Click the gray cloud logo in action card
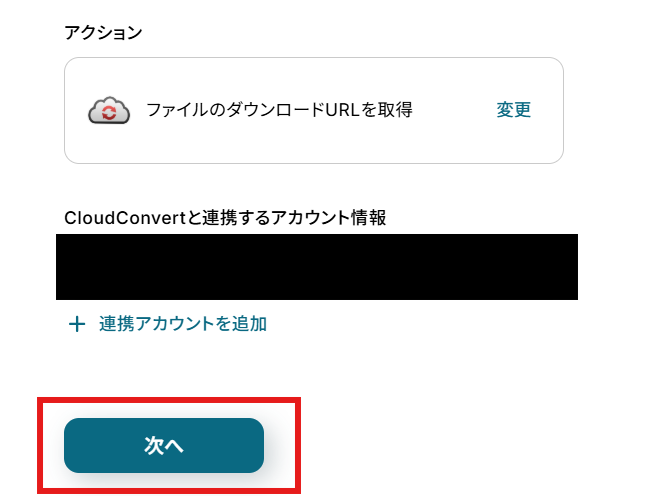 pyautogui.click(x=109, y=110)
